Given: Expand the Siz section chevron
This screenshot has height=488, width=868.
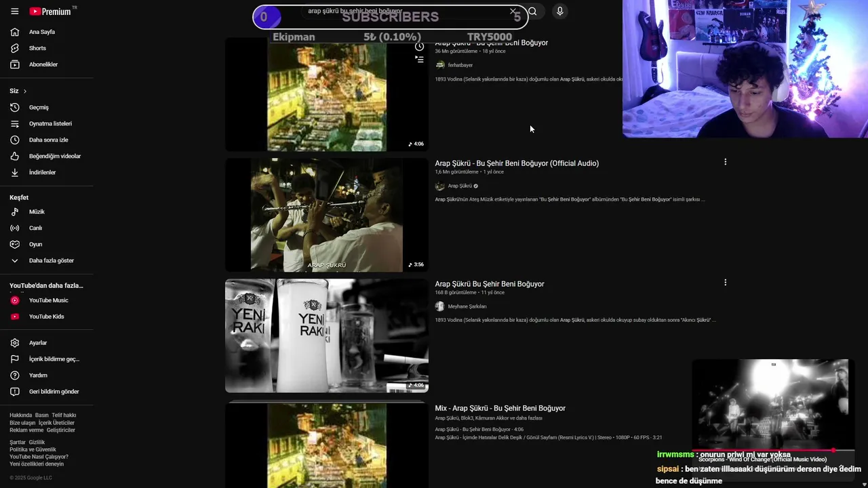Looking at the screenshot, I should pos(25,91).
